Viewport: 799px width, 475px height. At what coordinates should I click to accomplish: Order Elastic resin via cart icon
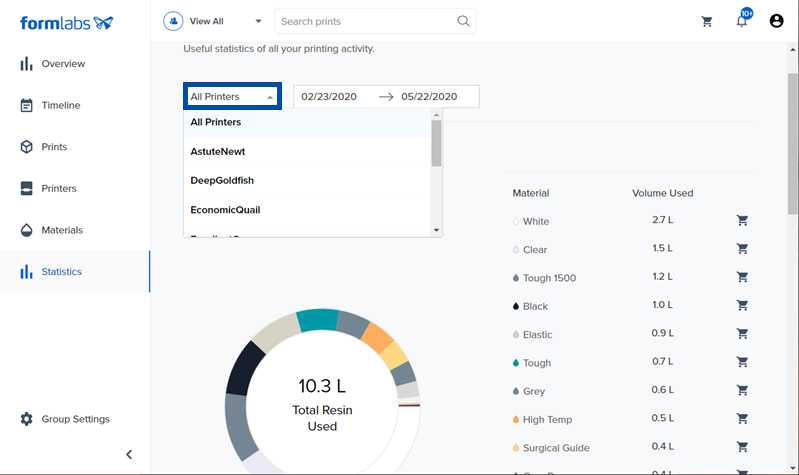pyautogui.click(x=742, y=333)
